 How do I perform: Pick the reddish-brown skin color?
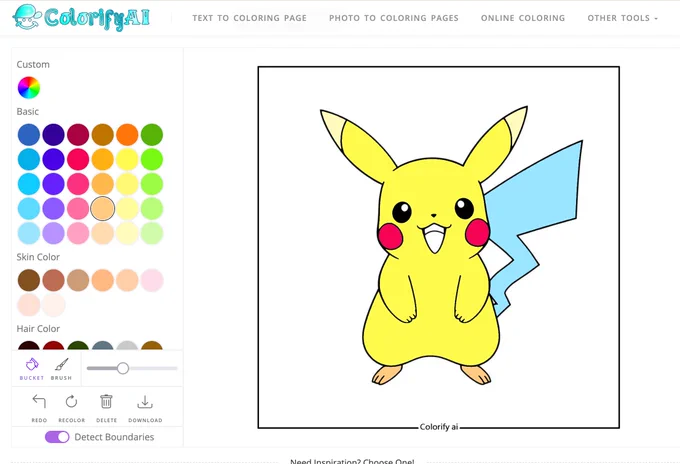53,280
